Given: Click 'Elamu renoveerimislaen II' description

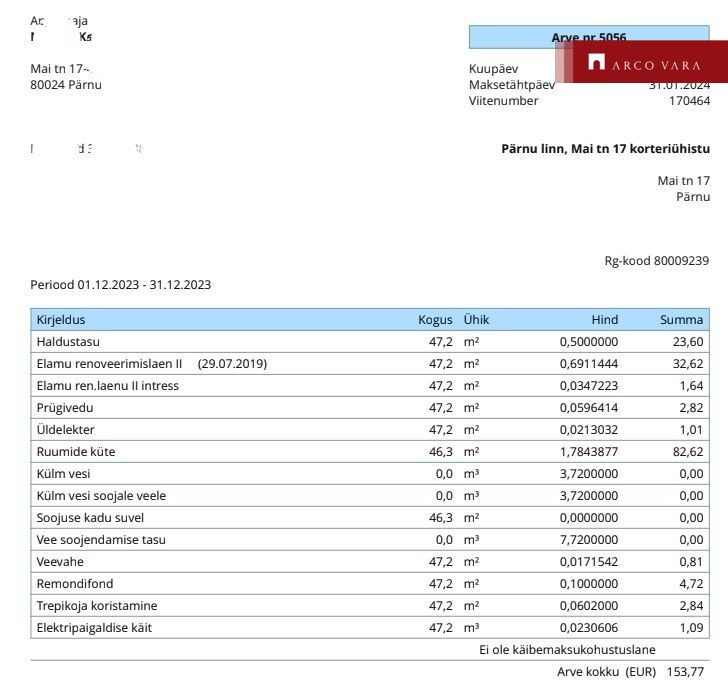Looking at the screenshot, I should 110,364.
